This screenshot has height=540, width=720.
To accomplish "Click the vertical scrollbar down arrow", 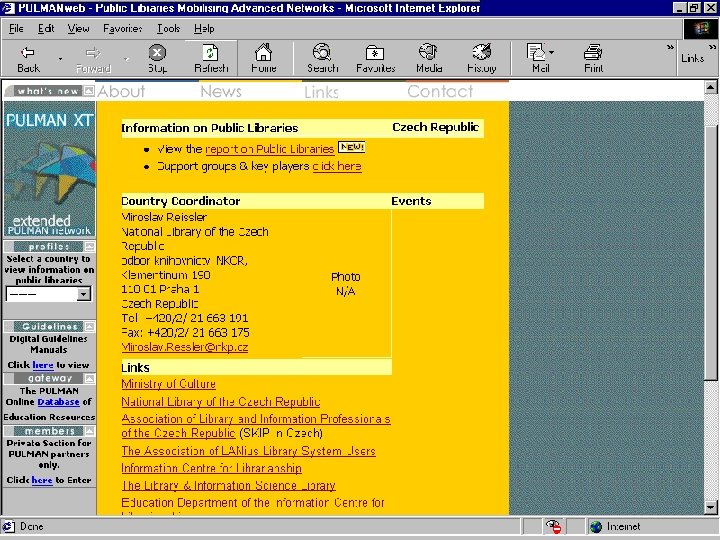I will pyautogui.click(x=710, y=507).
